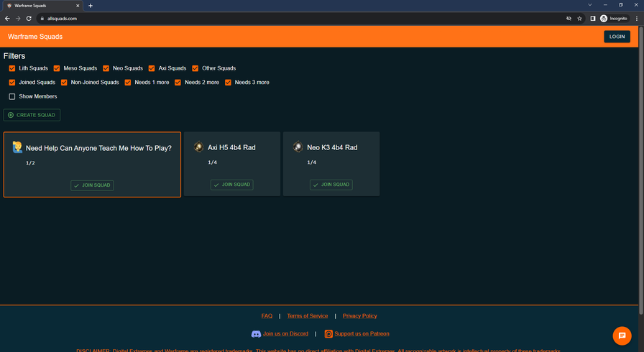Uncheck the Lith Squads filter
This screenshot has height=352, width=644.
point(12,68)
